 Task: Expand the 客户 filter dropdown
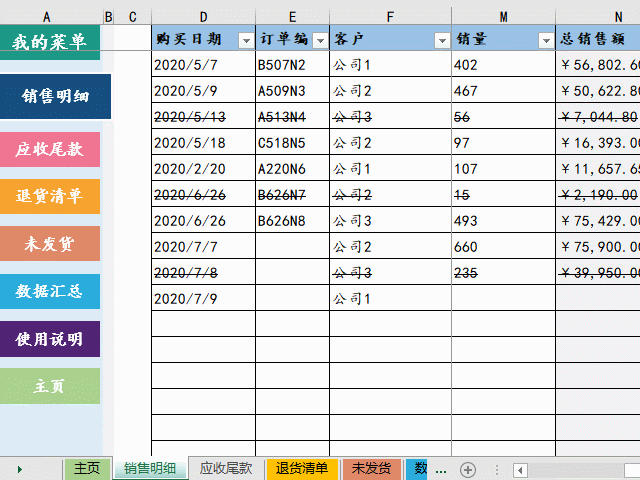pyautogui.click(x=442, y=40)
